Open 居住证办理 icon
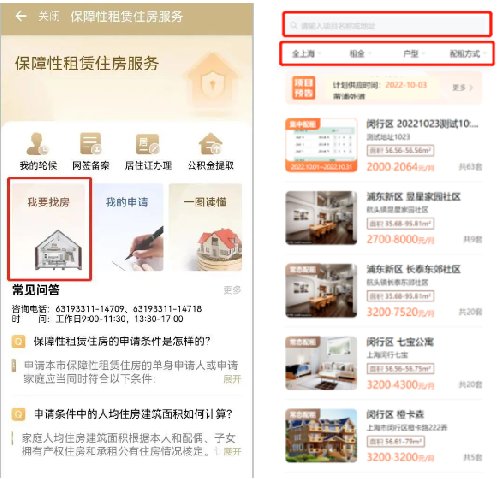The height and width of the screenshot is (479, 500). (x=148, y=151)
